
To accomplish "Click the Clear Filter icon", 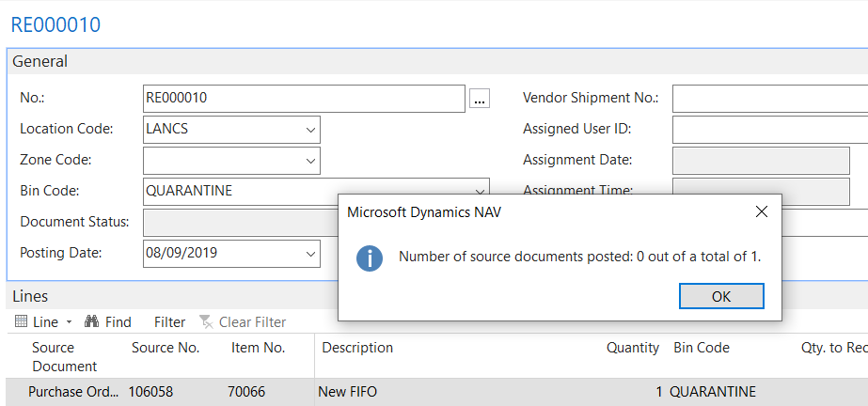I will (207, 322).
